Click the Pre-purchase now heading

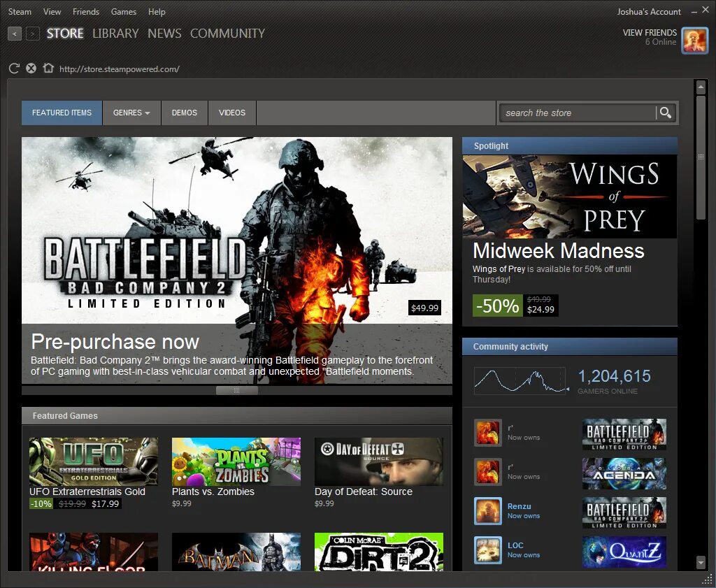tap(115, 341)
